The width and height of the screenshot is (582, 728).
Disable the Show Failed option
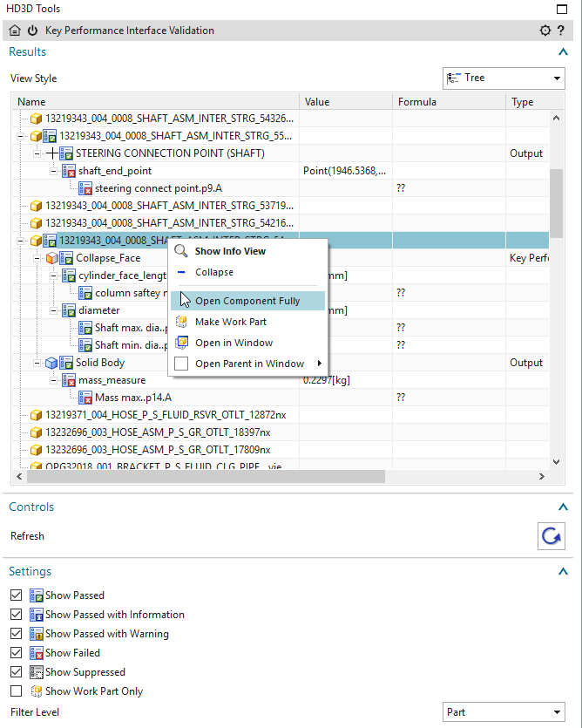coord(15,652)
